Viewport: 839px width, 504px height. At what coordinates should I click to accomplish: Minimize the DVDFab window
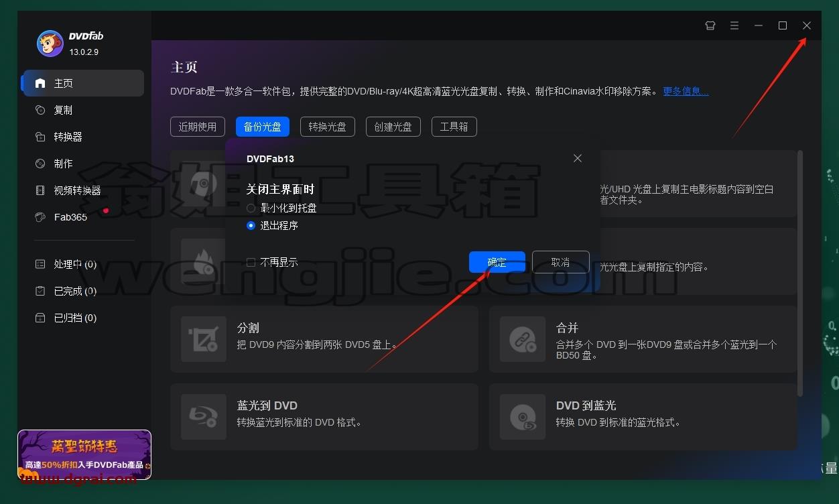pyautogui.click(x=759, y=25)
